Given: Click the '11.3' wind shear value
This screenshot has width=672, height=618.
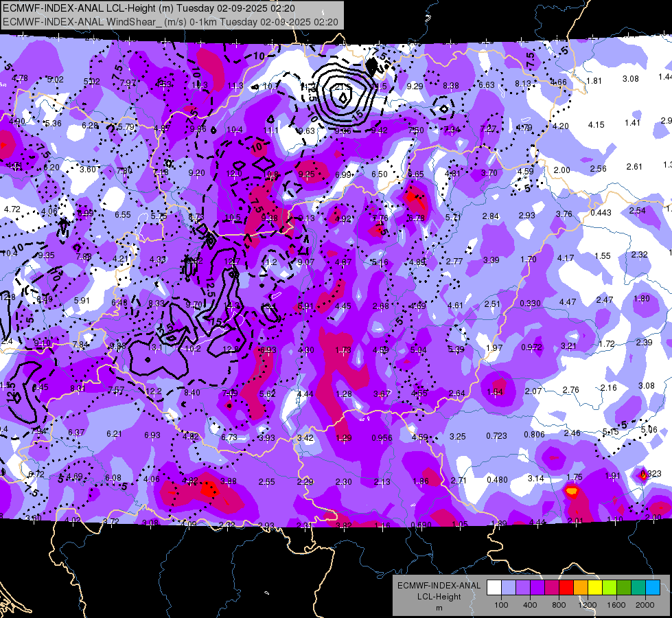Looking at the screenshot, I should click(235, 86).
